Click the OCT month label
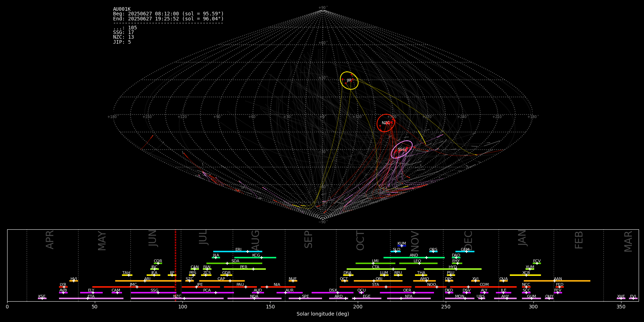Screen dimensions: 644x322 click(x=360, y=240)
